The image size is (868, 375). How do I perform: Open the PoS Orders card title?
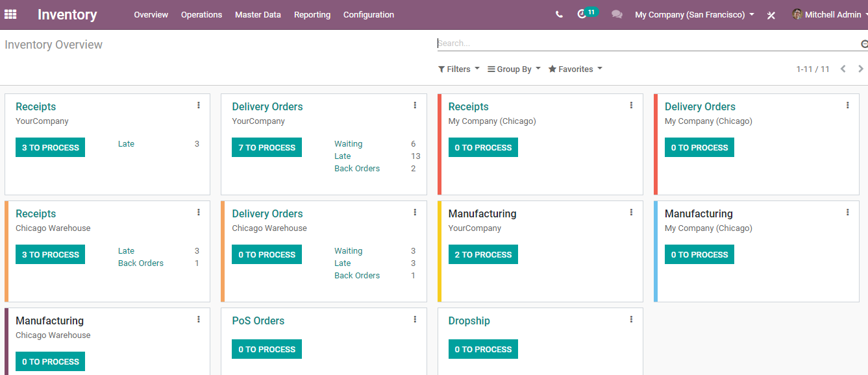tap(258, 321)
